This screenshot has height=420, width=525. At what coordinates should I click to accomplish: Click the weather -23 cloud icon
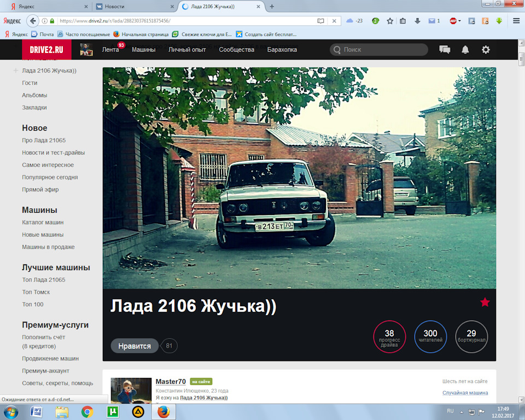click(354, 21)
